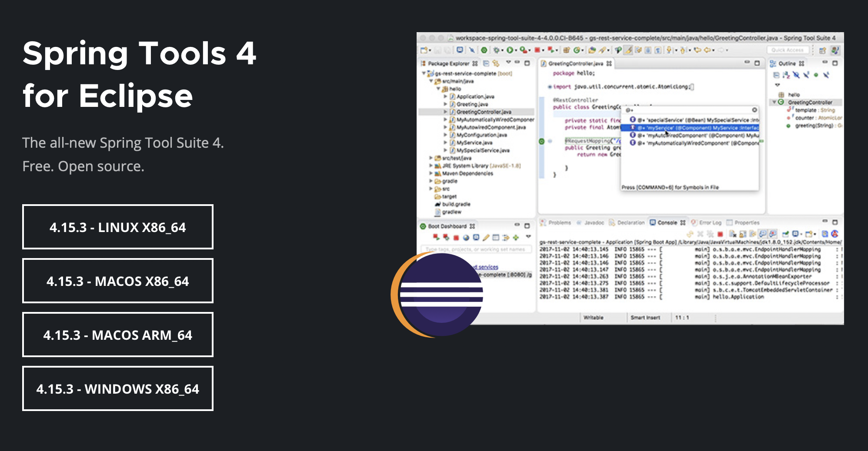The width and height of the screenshot is (868, 451).
Task: Download the 4.15.3 macOS ARM_64 build
Action: [117, 335]
